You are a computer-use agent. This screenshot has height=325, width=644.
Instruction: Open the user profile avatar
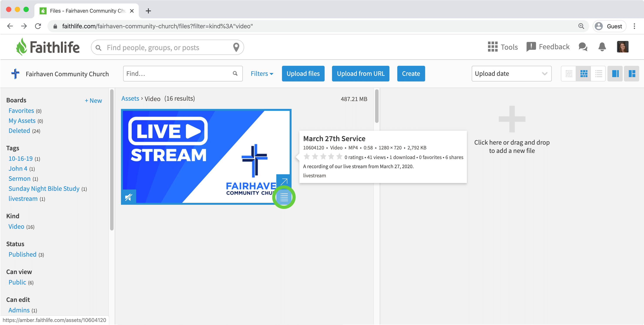tap(622, 47)
